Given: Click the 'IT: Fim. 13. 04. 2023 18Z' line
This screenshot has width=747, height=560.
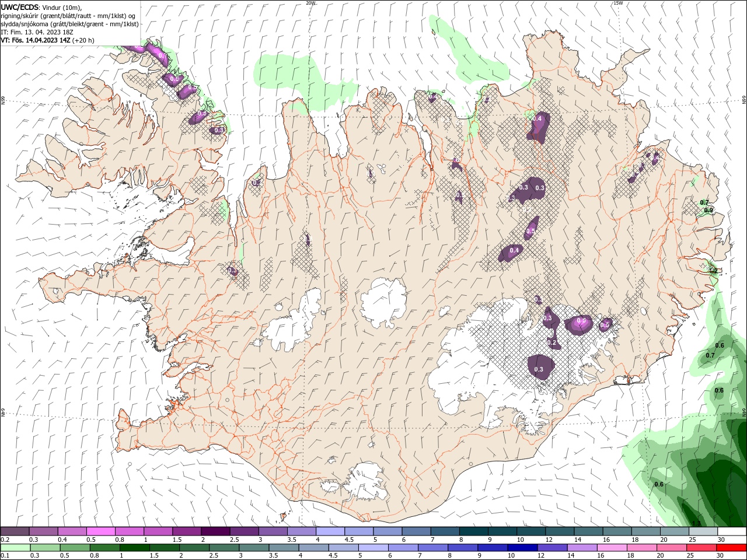Looking at the screenshot, I should pyautogui.click(x=37, y=32).
